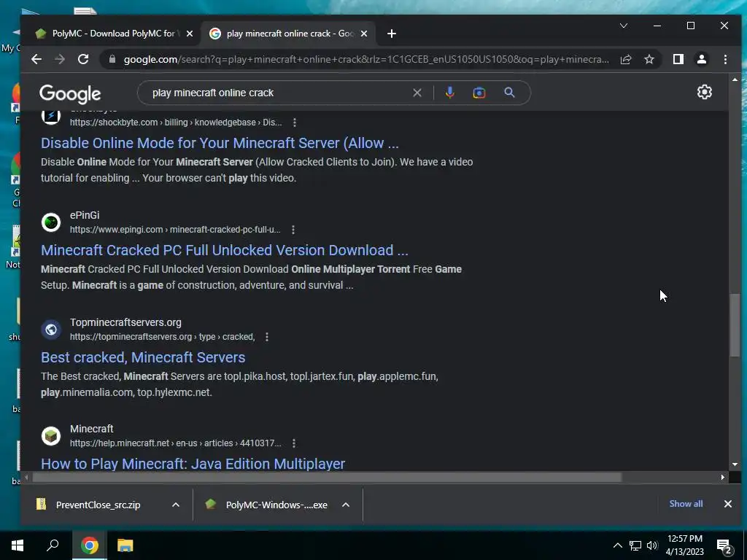The image size is (747, 560).
Task: Open the notification center icon
Action: point(724,546)
